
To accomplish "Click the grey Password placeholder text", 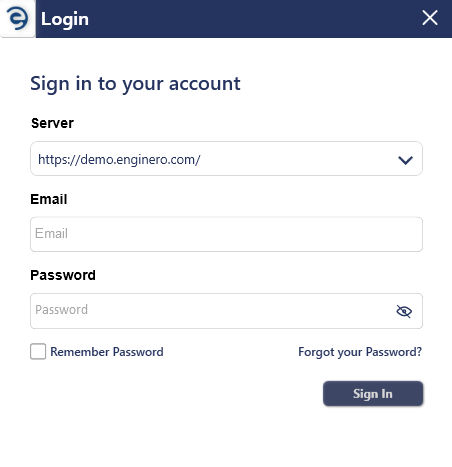I will tap(62, 310).
